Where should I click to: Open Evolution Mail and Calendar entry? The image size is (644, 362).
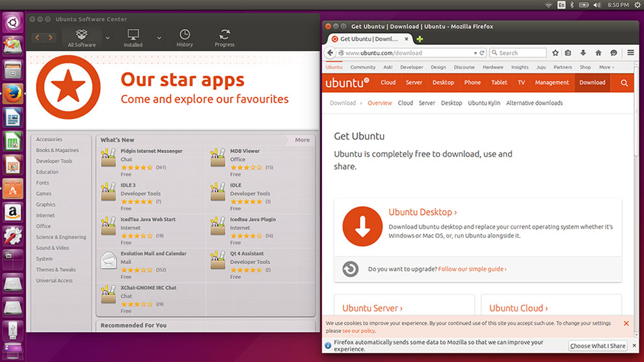click(x=150, y=265)
